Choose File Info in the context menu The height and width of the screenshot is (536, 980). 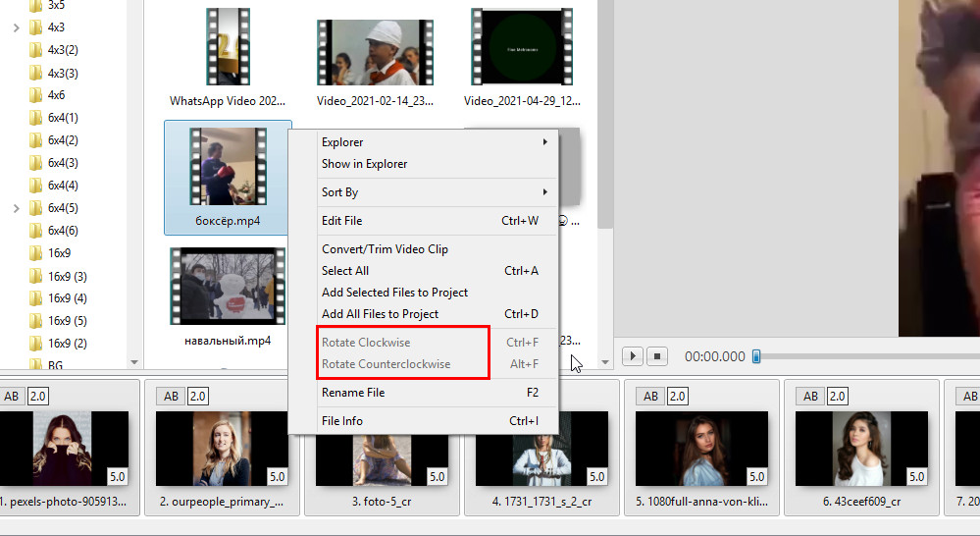click(342, 421)
